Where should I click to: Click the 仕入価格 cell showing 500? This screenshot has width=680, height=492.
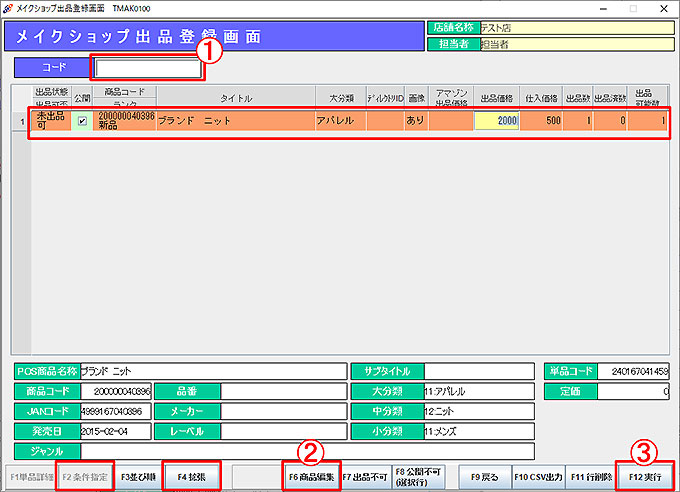(x=541, y=121)
